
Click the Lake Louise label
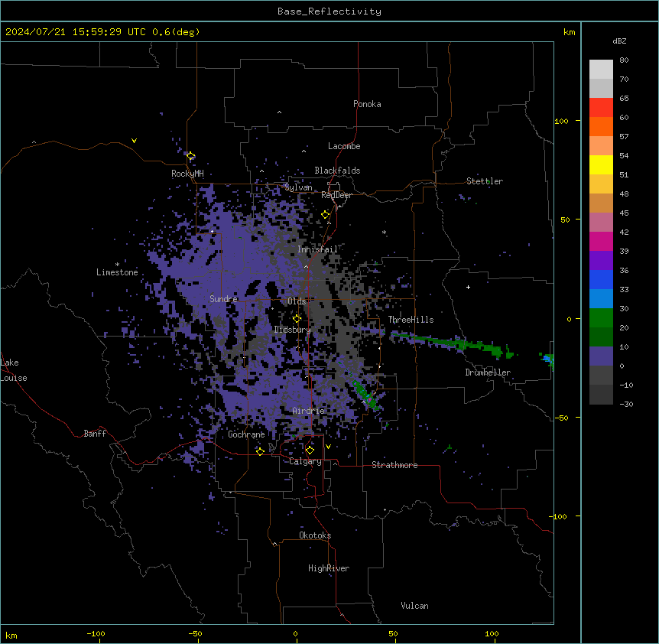(x=14, y=370)
